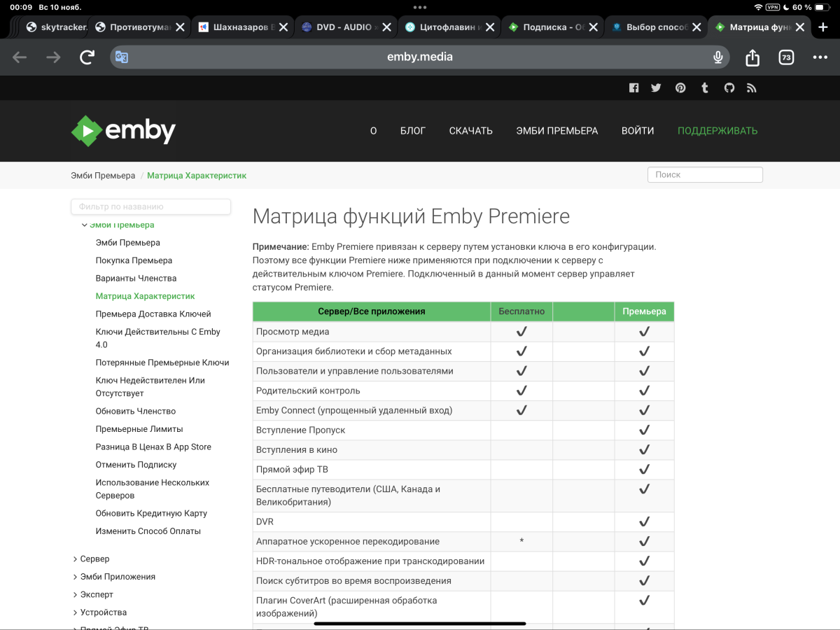
Task: Open the RSS feed icon
Action: [752, 88]
